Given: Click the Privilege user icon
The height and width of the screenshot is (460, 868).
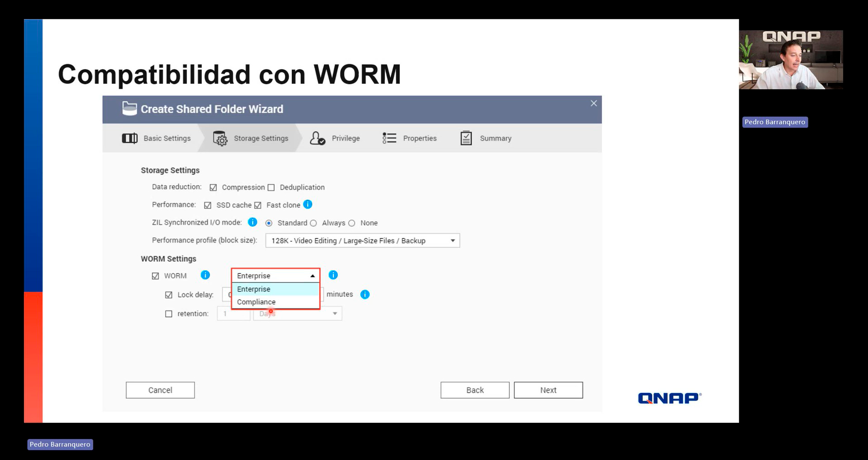Looking at the screenshot, I should pos(317,138).
